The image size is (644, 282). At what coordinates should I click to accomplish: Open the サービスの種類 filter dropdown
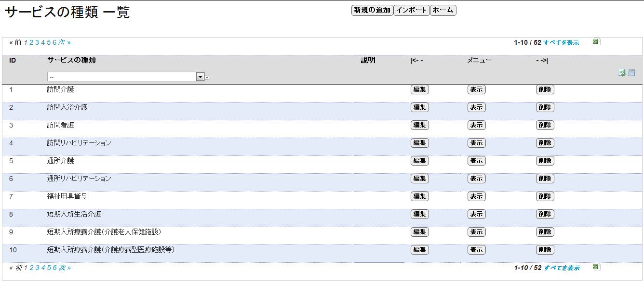click(126, 77)
